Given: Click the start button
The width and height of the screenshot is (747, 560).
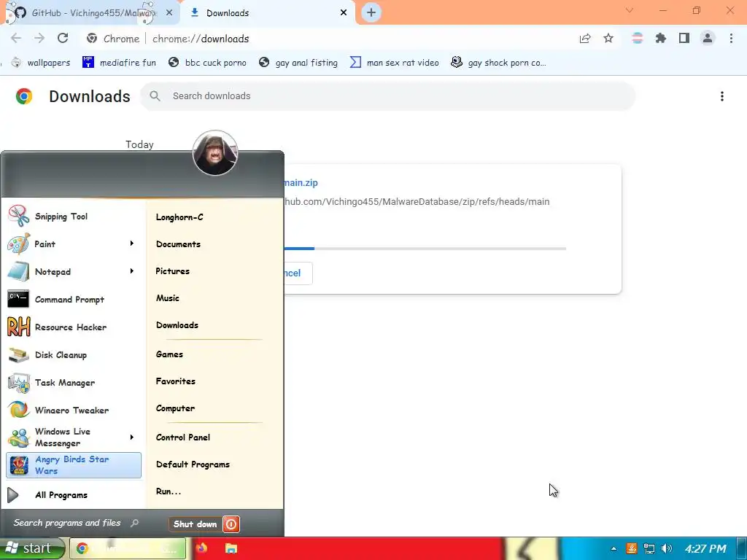Looking at the screenshot, I should [x=32, y=548].
